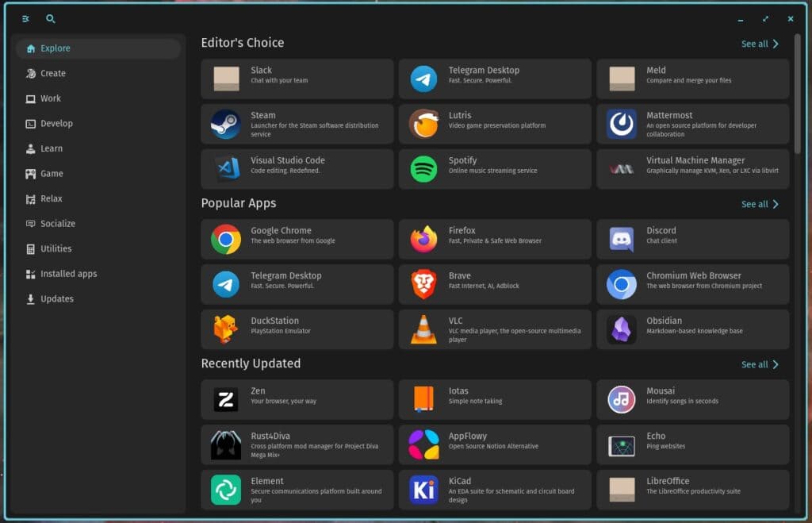Open the Slack app entry

click(297, 79)
